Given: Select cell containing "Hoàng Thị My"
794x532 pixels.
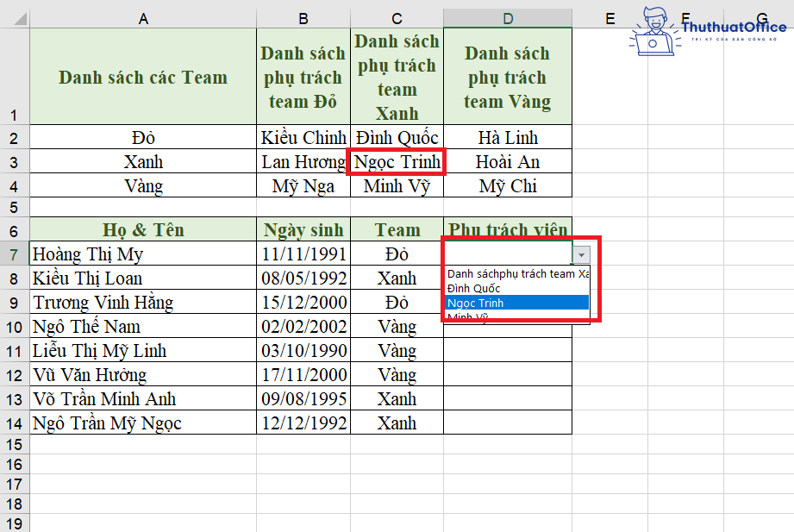Looking at the screenshot, I should pyautogui.click(x=86, y=253).
